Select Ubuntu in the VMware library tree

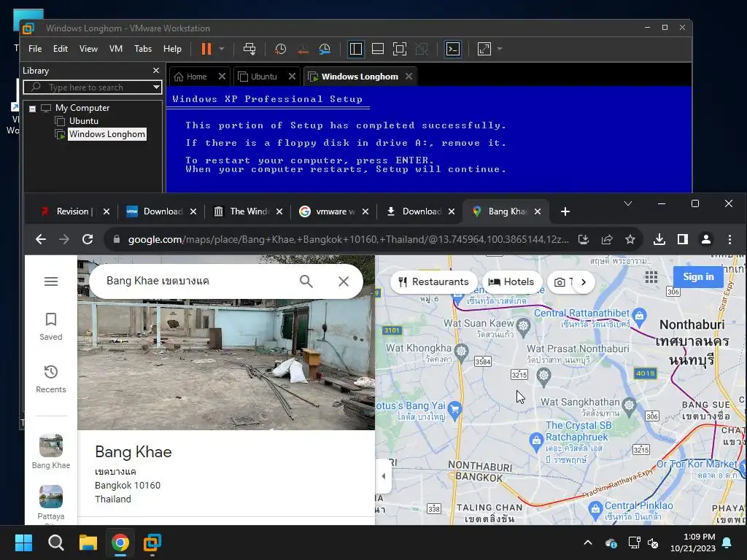tap(83, 121)
